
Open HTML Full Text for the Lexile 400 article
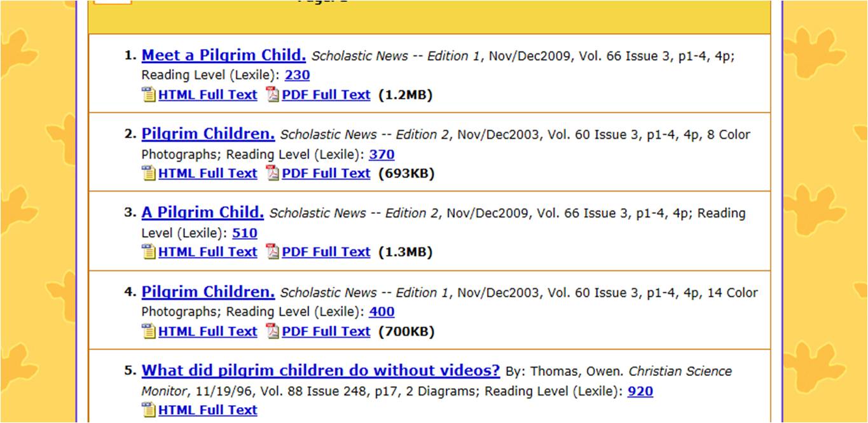208,332
